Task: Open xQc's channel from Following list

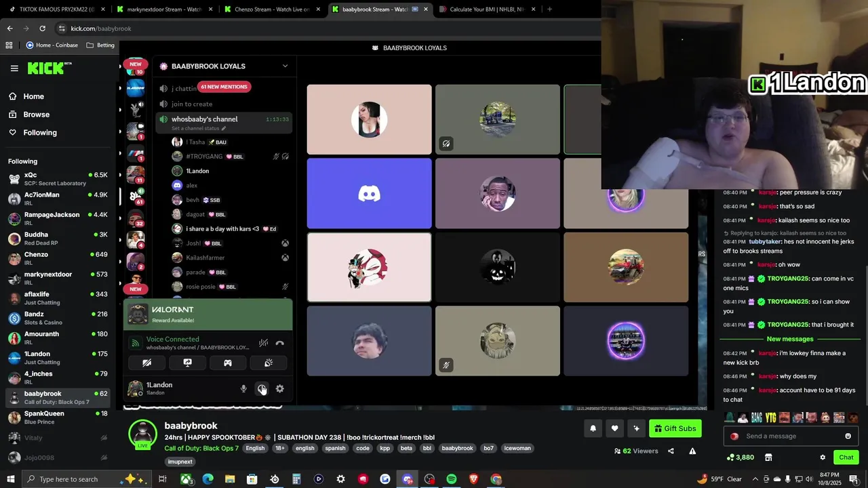Action: (58, 179)
